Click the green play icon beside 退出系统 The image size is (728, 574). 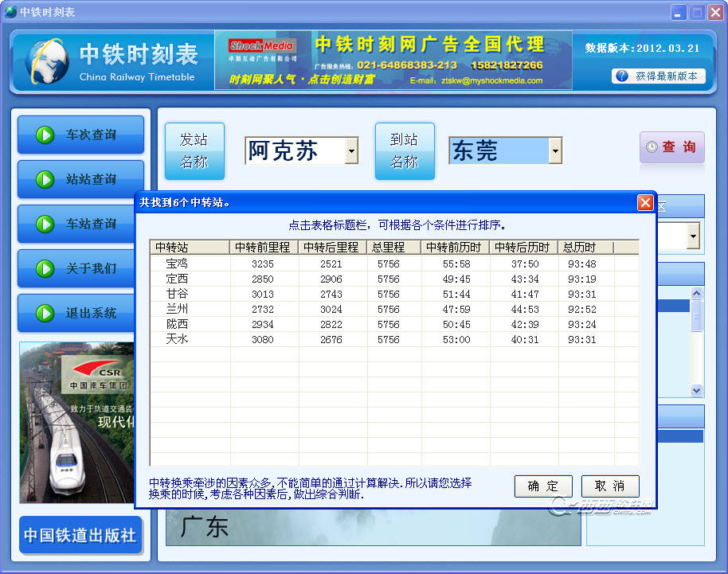45,313
